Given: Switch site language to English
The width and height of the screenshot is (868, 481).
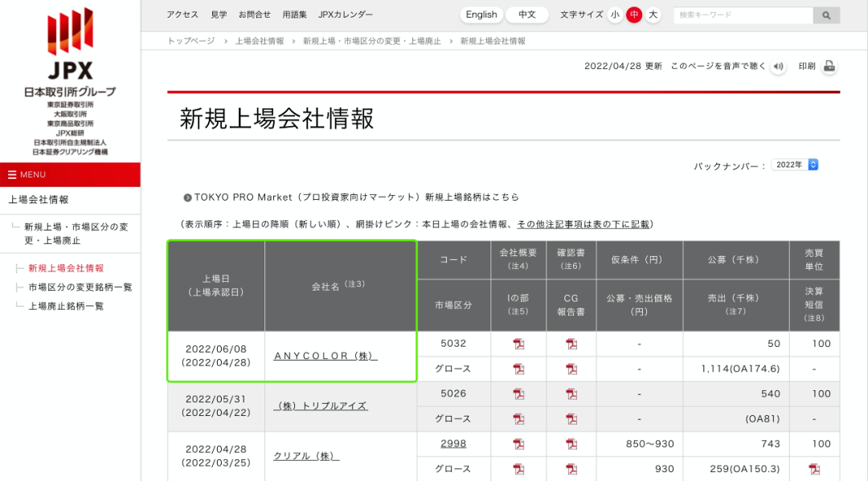Looking at the screenshot, I should 481,14.
